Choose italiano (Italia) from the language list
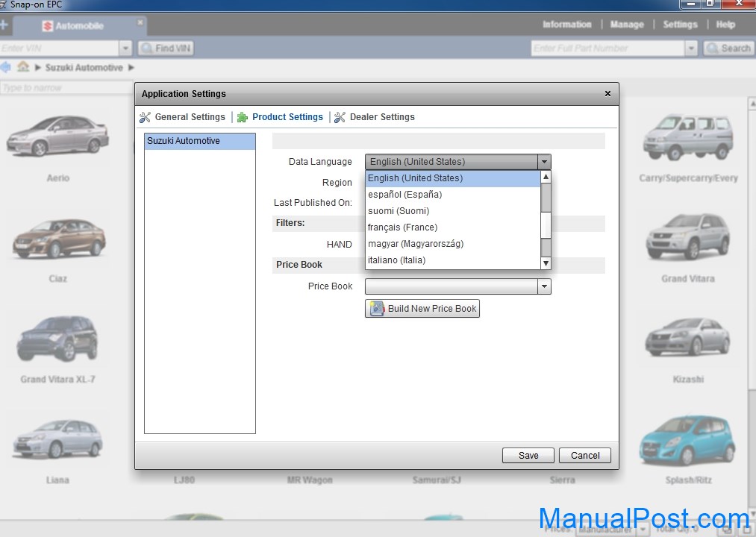 coord(453,260)
